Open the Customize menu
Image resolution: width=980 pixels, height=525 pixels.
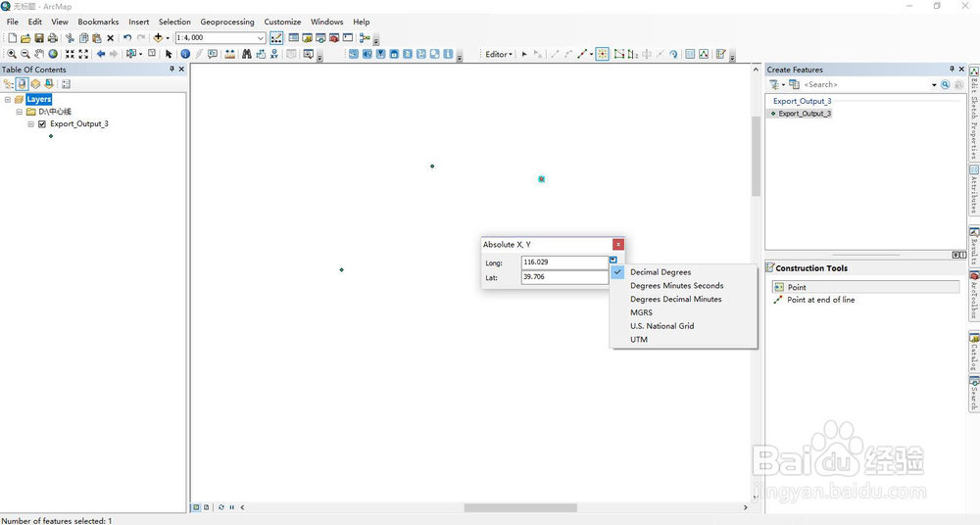(x=282, y=22)
